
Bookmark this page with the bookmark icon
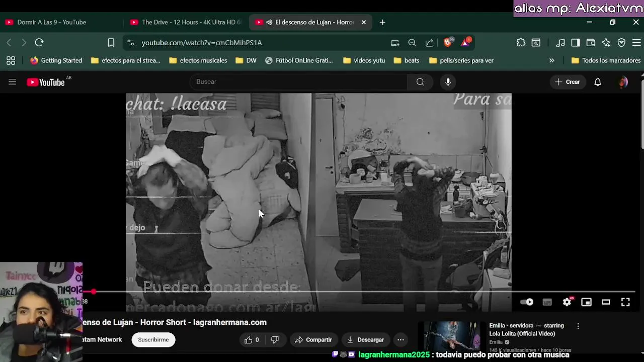click(111, 43)
